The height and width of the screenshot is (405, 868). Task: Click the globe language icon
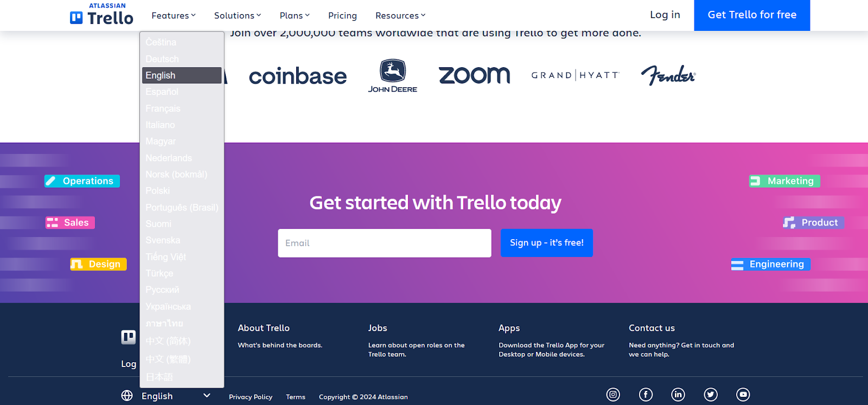point(127,396)
